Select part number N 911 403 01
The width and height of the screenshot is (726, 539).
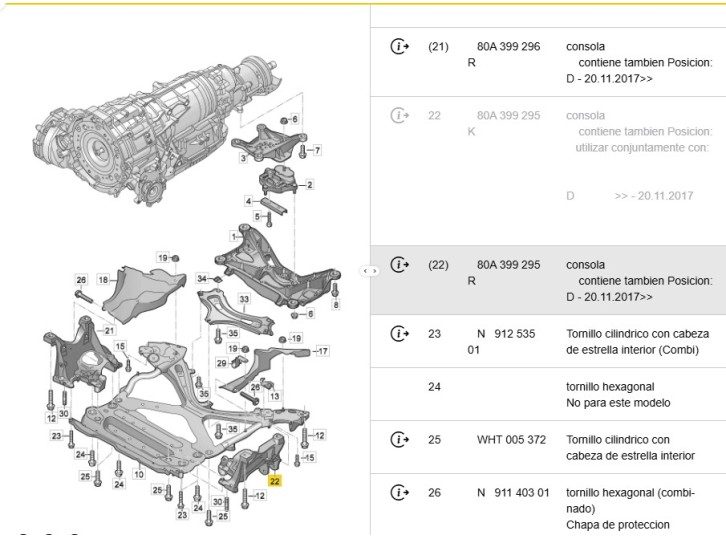513,493
